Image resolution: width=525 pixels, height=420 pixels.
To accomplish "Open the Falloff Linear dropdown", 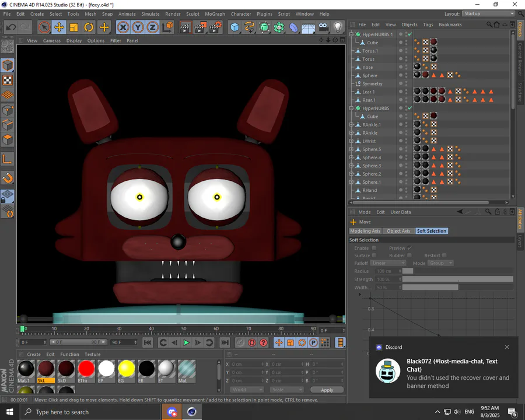I will [388, 263].
